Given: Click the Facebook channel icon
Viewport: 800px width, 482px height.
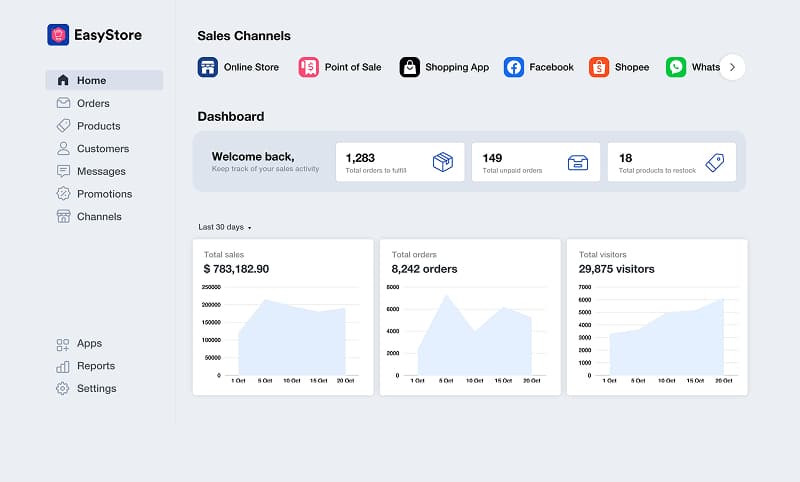Looking at the screenshot, I should tap(514, 67).
